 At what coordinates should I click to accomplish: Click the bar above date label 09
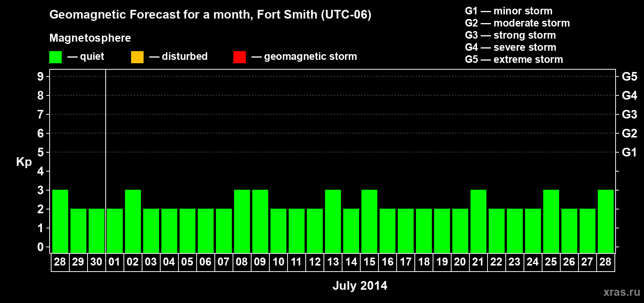point(260,221)
